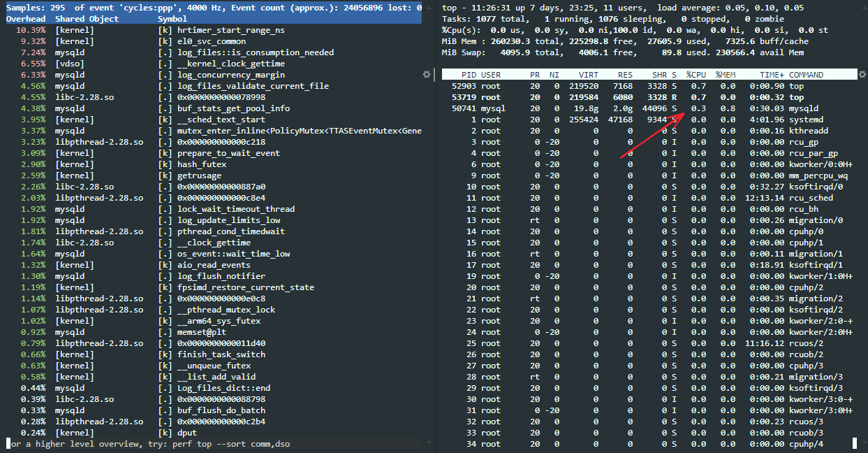Select the fpsimd_restore_current_state symbol row
868x453 pixels.
click(x=213, y=287)
